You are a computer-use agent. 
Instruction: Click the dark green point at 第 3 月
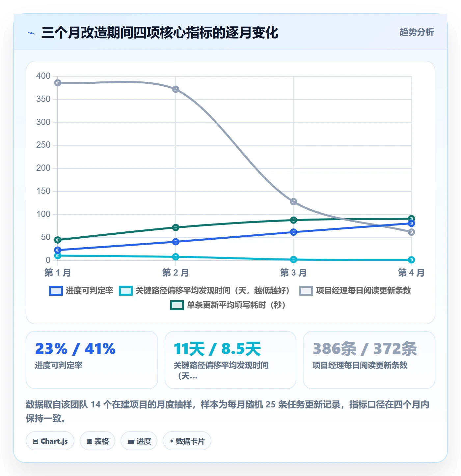(293, 220)
